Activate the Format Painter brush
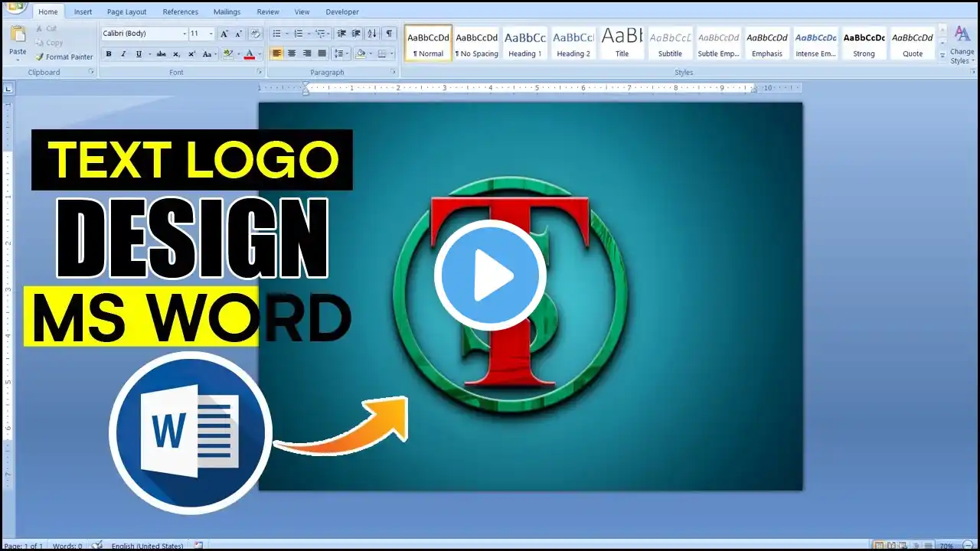 click(64, 57)
